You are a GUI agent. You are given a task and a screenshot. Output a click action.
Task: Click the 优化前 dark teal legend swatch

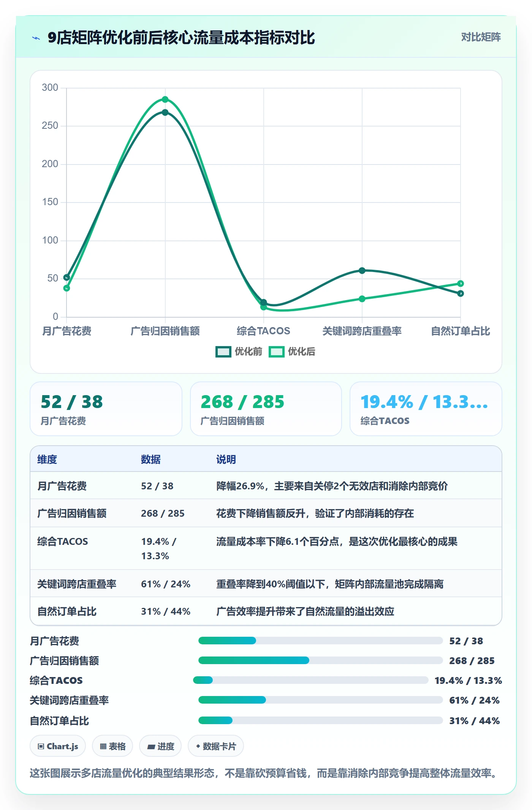pyautogui.click(x=223, y=352)
